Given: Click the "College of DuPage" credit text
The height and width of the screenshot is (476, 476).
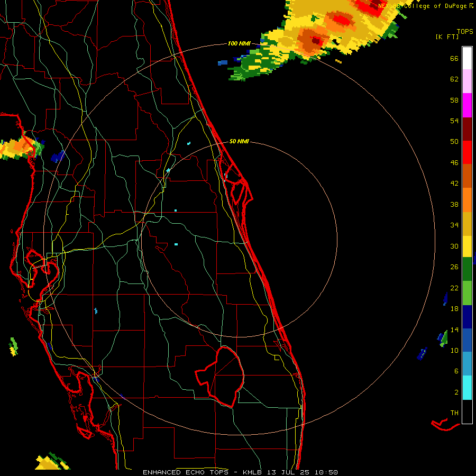Looking at the screenshot, I should [435, 6].
